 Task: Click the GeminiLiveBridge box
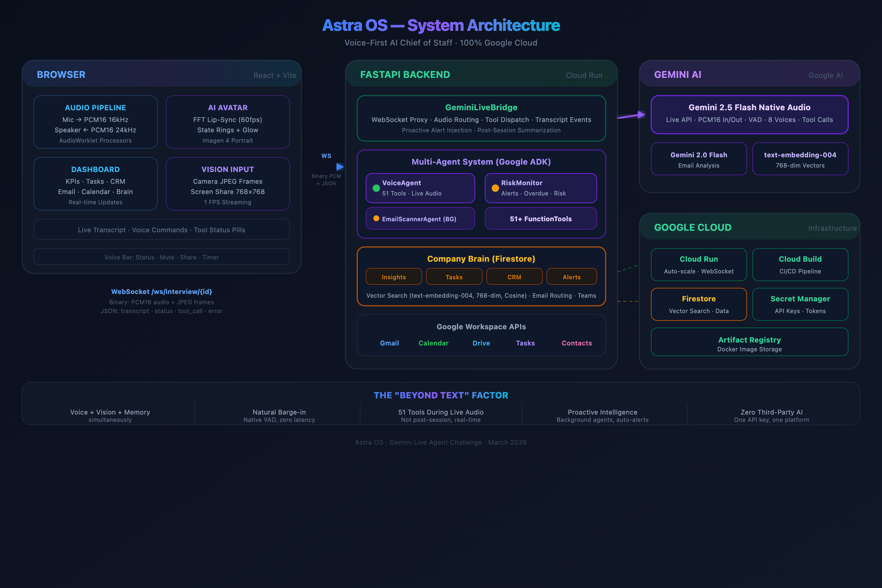click(481, 118)
